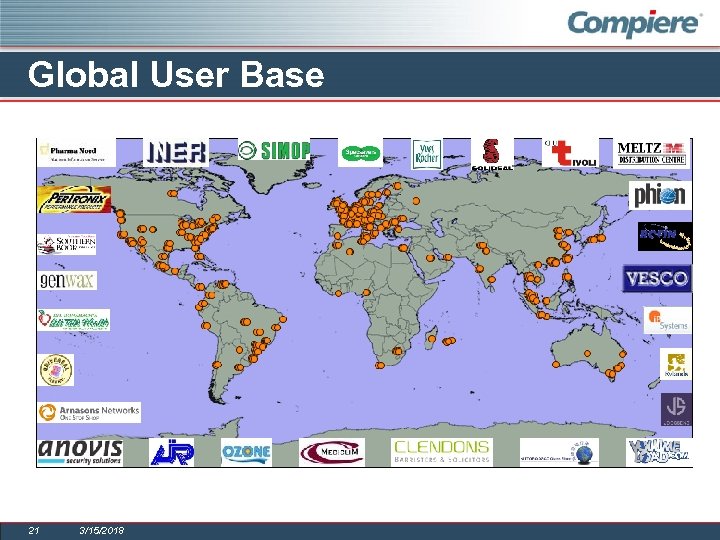Select the anovis security solutions logo
The height and width of the screenshot is (540, 720).
point(80,452)
